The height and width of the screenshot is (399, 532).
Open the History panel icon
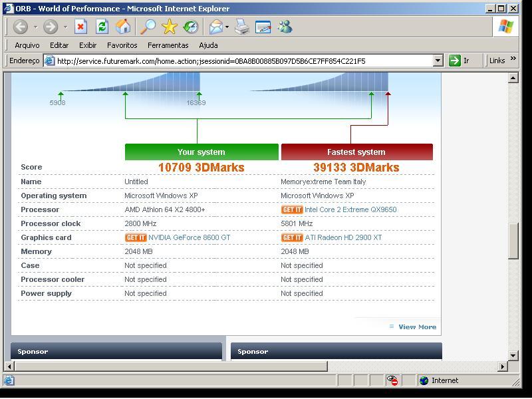point(191,27)
